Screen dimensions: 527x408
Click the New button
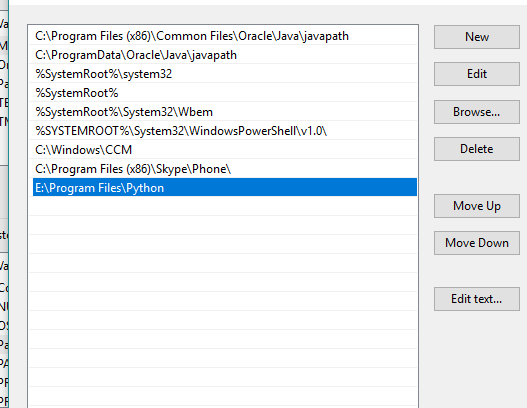point(477,37)
